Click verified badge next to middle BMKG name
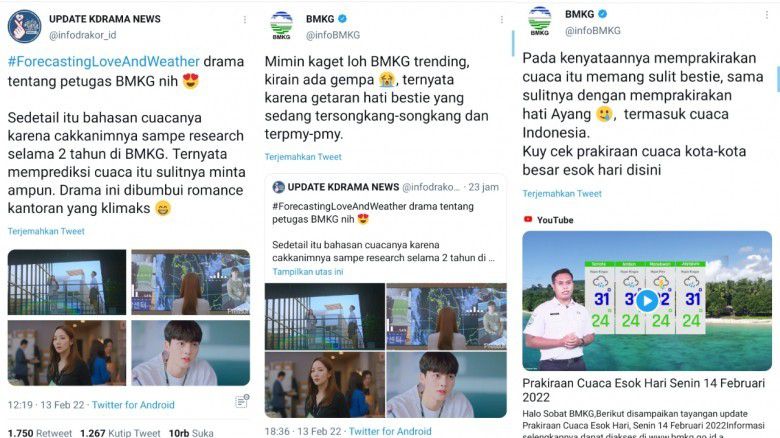Viewport: 780px width, 438px height. coord(343,19)
